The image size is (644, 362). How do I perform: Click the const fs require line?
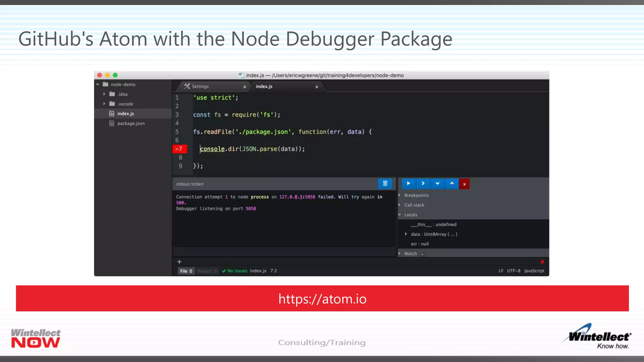[236, 115]
